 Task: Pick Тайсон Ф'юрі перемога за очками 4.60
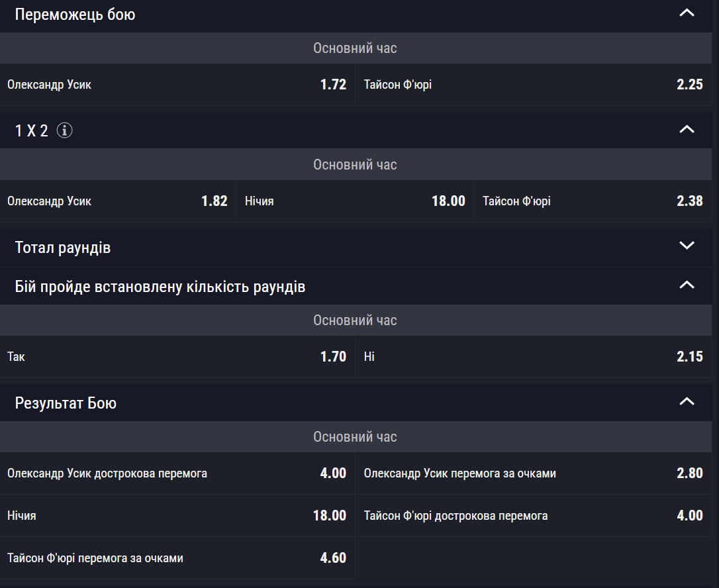(x=177, y=558)
